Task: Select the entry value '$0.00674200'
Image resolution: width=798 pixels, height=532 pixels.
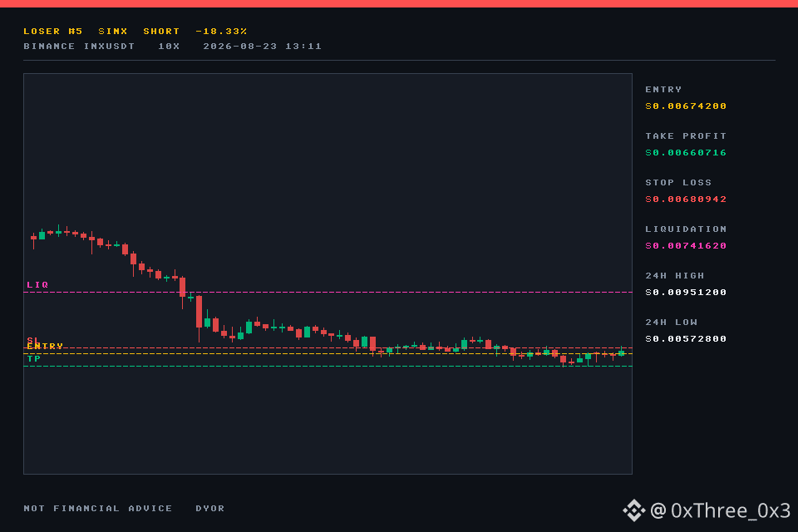Action: [686, 106]
